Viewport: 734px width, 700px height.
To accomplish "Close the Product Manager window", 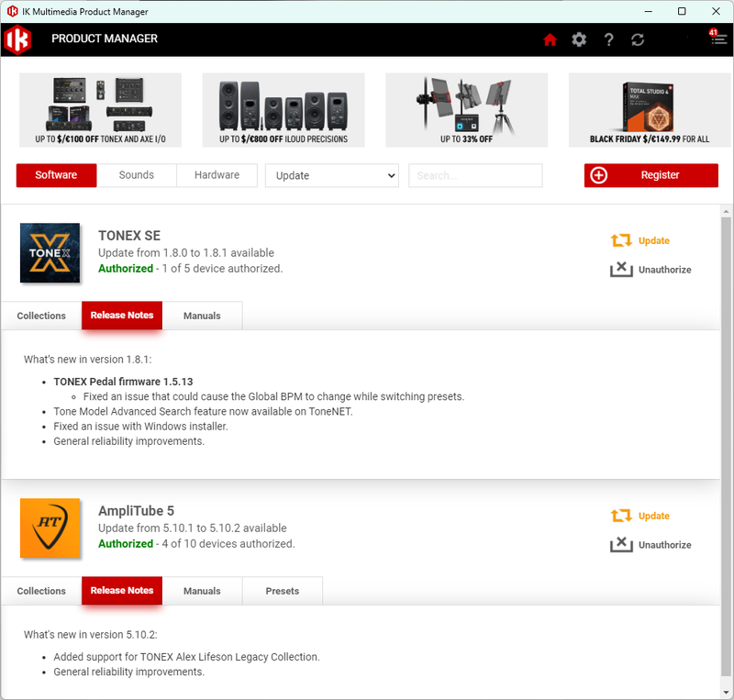I will 717,11.
